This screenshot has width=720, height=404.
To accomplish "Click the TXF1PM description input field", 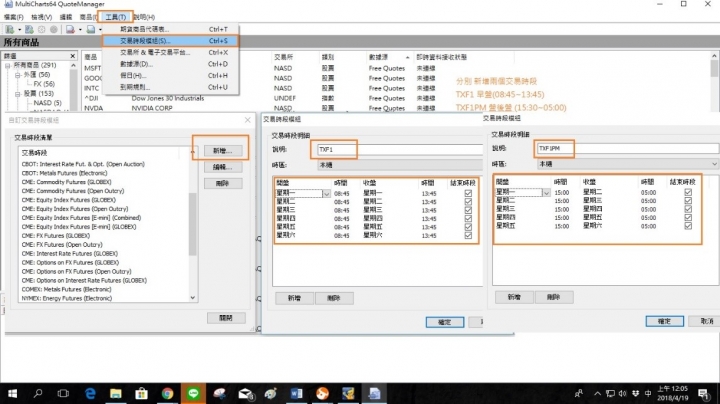I will (x=628, y=148).
